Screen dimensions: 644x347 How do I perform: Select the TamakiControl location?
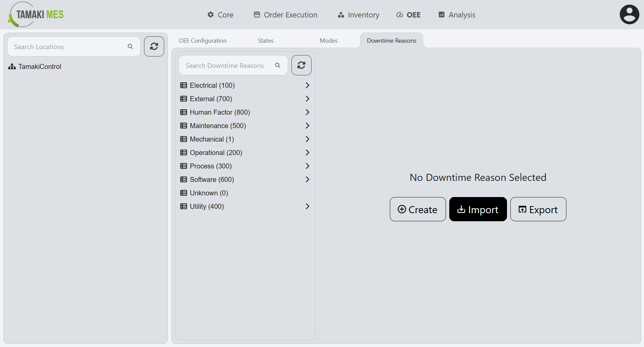click(x=39, y=66)
